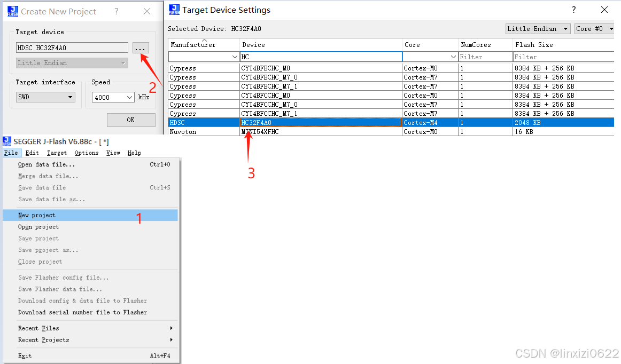Viewport: 621px width, 364px height.
Task: Click the NumCores filter field
Action: pos(486,57)
